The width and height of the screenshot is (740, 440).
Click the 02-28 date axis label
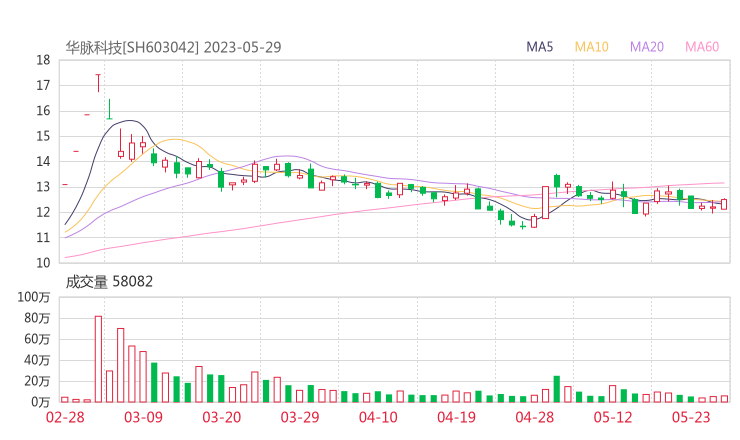[x=65, y=417]
